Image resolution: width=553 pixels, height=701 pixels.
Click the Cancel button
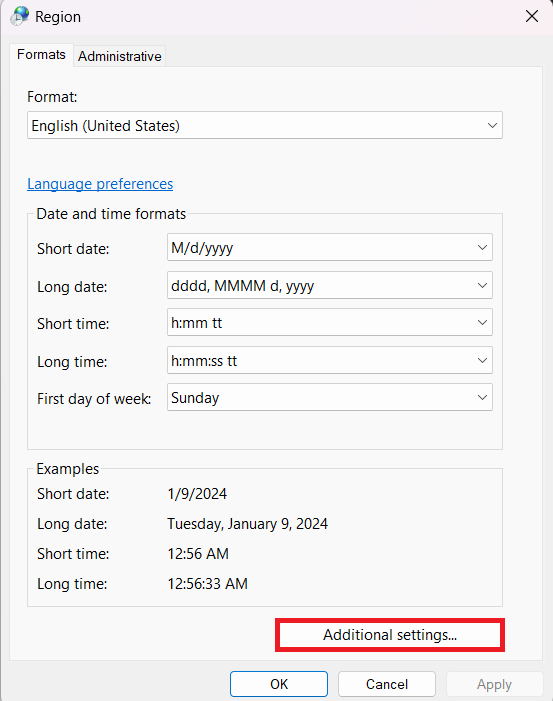[387, 684]
